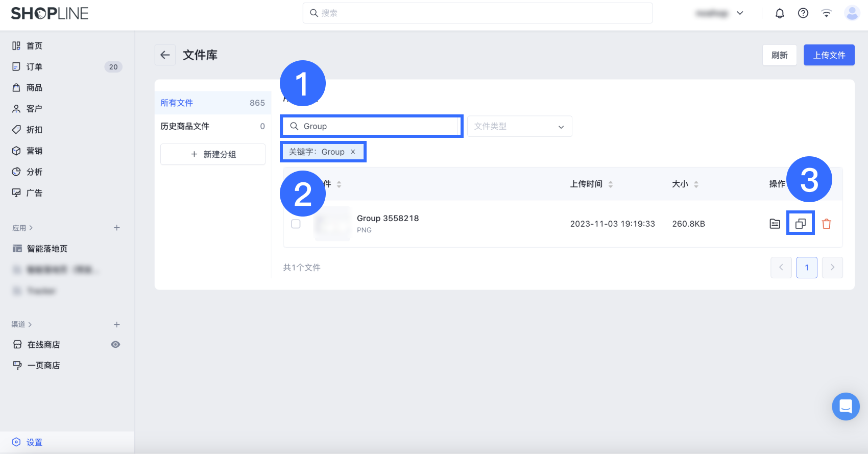
Task: Toggle online store preview eye icon
Action: pos(116,345)
